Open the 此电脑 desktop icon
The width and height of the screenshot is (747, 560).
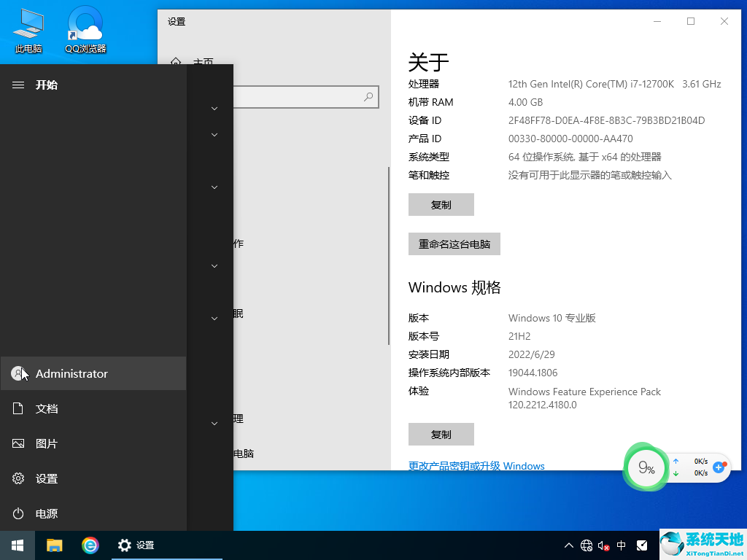click(x=28, y=29)
